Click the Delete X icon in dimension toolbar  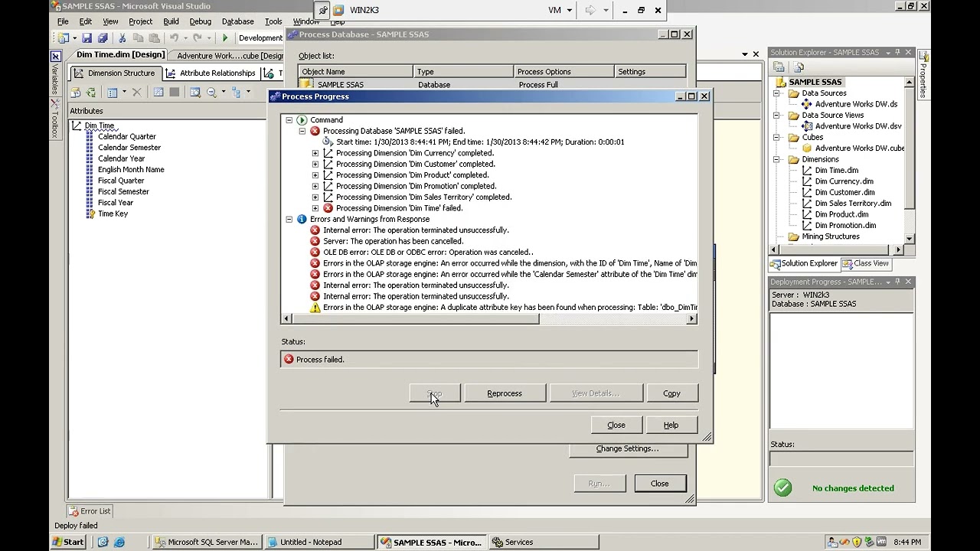[137, 93]
